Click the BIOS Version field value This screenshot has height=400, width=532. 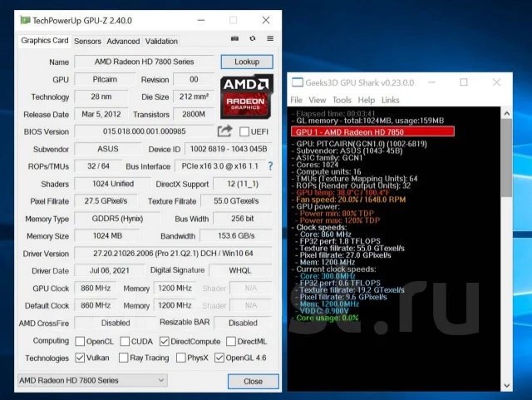click(x=144, y=131)
